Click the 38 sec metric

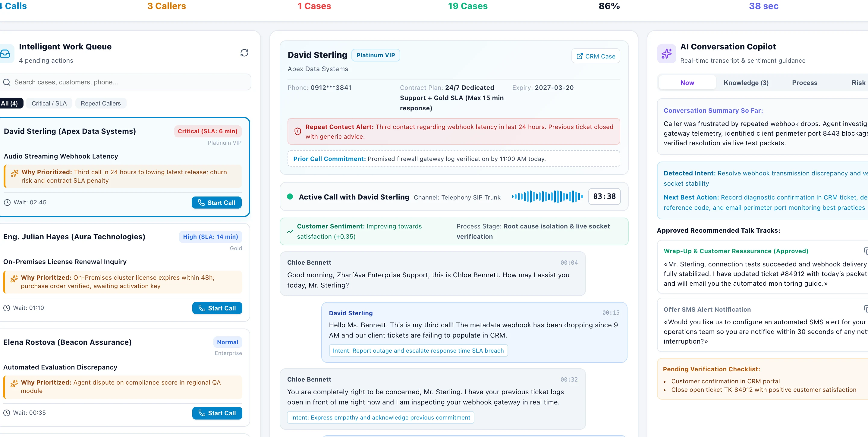[763, 6]
